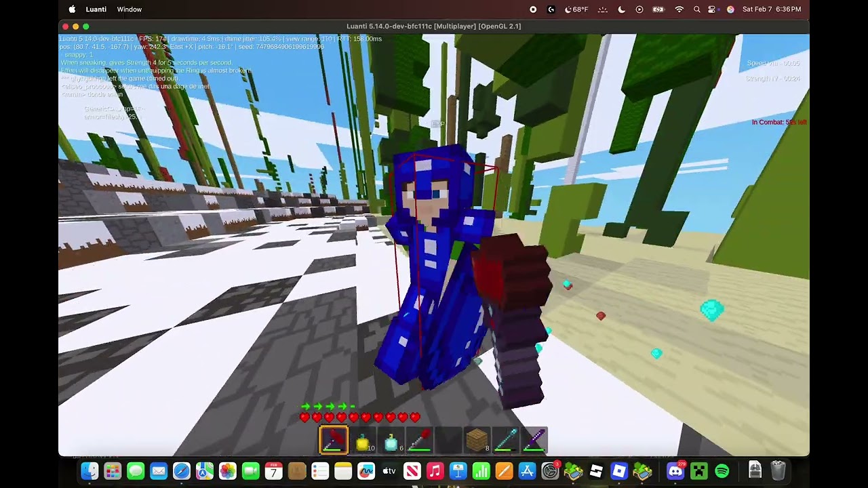Open the Apple menu
Image resolution: width=868 pixels, height=488 pixels.
point(72,9)
